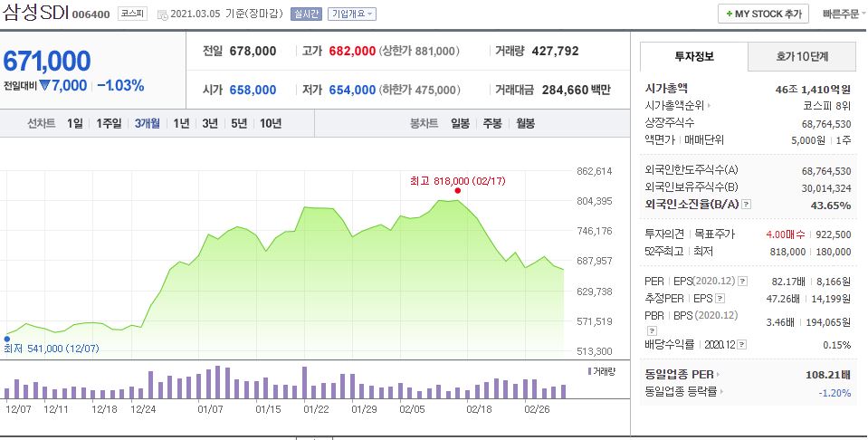
Task: Click the current price 671,000
Action: tap(47, 61)
